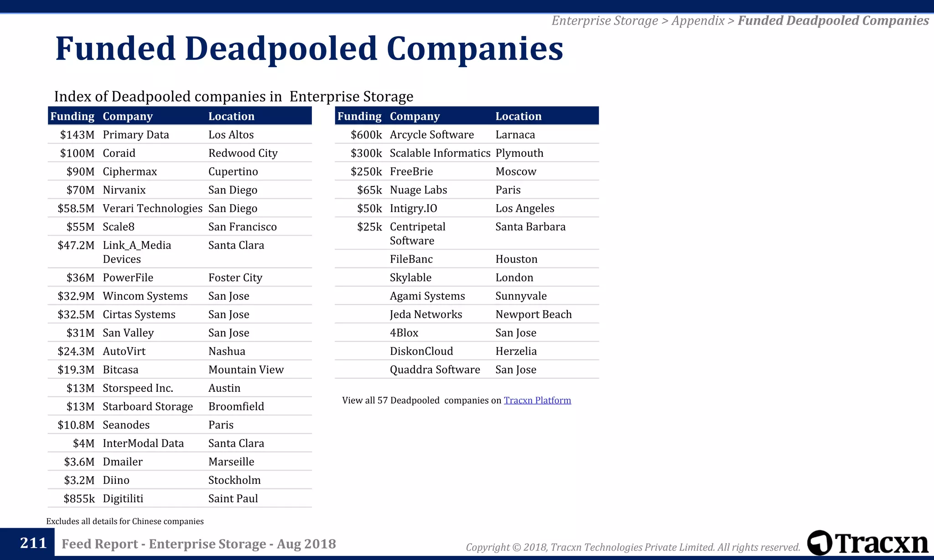This screenshot has height=560, width=934.
Task: Click FileBanc company cell
Action: (411, 259)
